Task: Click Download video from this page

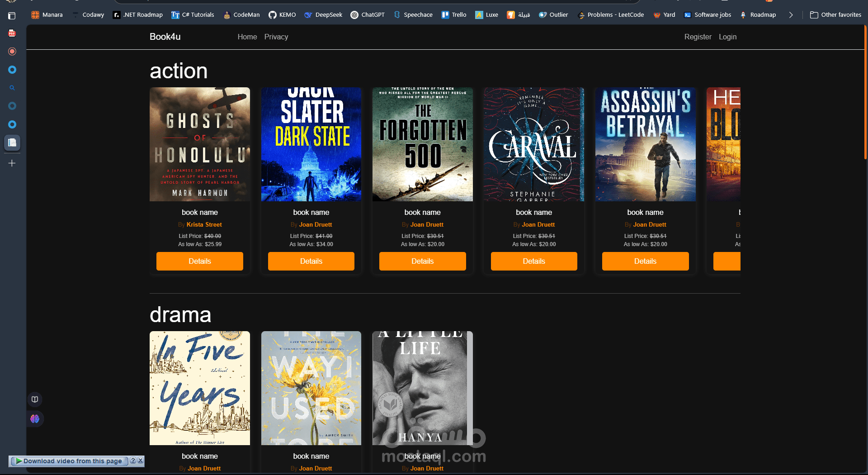Action: 69,461
